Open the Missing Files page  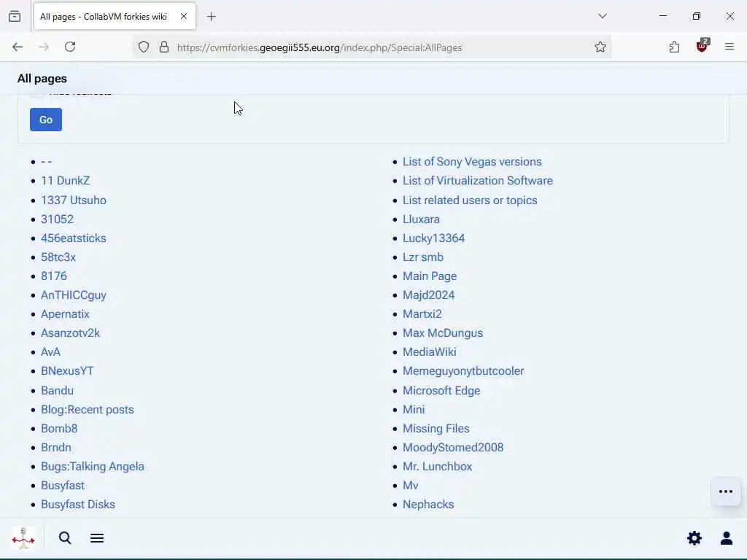pyautogui.click(x=436, y=429)
